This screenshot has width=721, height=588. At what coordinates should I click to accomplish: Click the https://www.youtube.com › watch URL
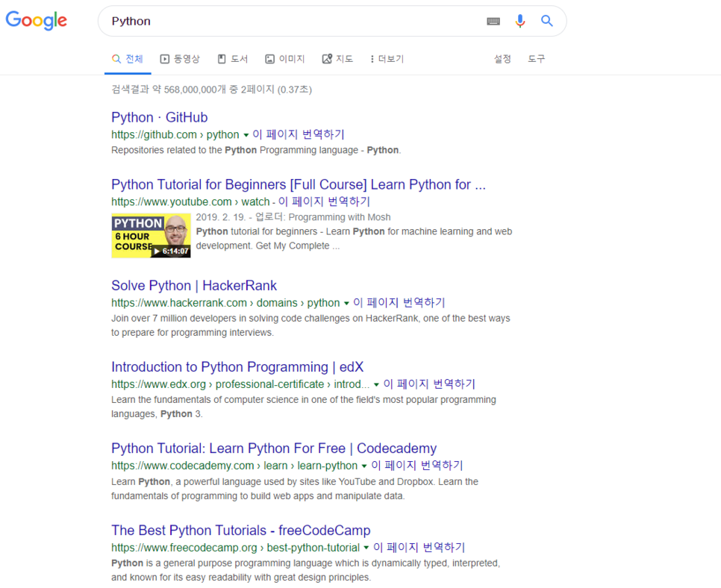[190, 201]
